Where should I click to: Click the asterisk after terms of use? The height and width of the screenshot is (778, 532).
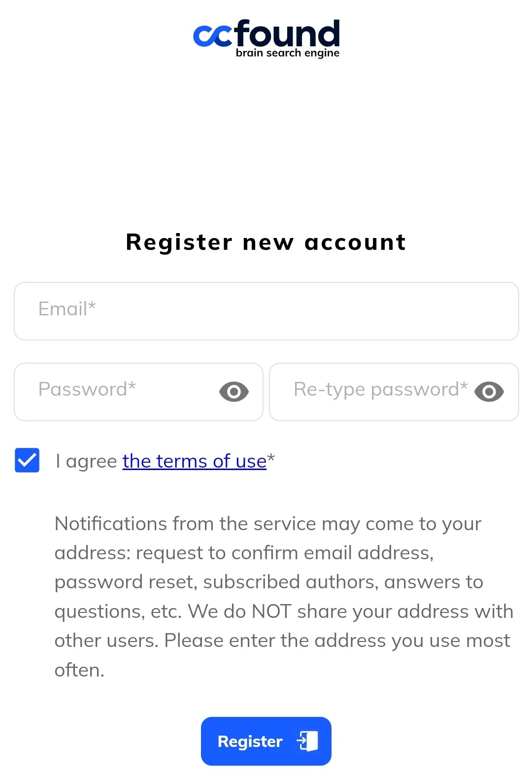pyautogui.click(x=271, y=459)
